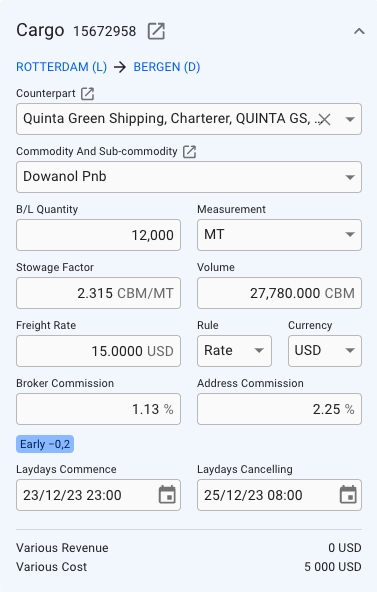
Task: Open cargo 15672958 in new window icon
Action: click(156, 31)
